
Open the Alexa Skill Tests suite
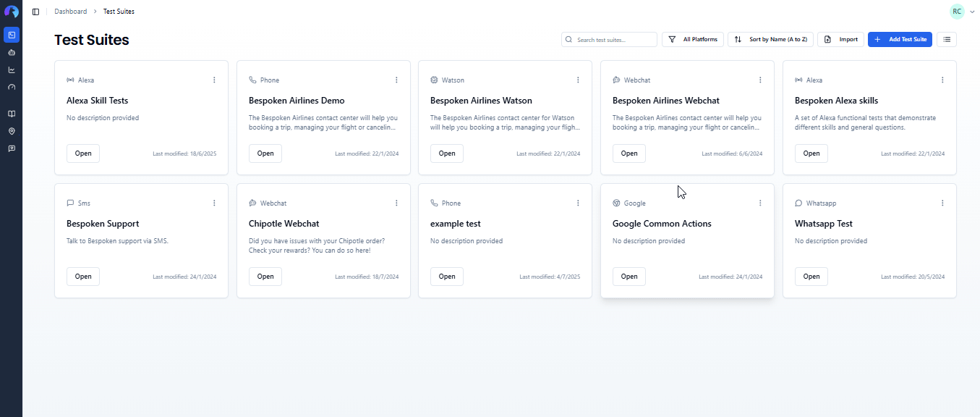pos(83,153)
